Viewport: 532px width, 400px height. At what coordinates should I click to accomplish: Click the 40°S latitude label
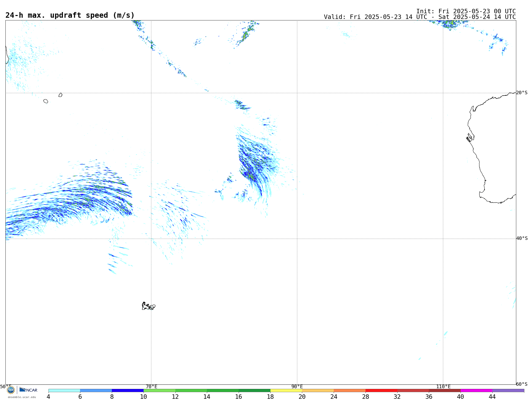[x=522, y=238]
